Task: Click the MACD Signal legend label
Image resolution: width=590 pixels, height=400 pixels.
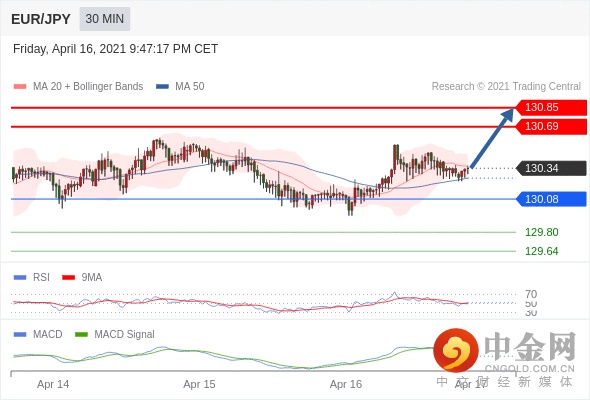Action: [x=125, y=334]
